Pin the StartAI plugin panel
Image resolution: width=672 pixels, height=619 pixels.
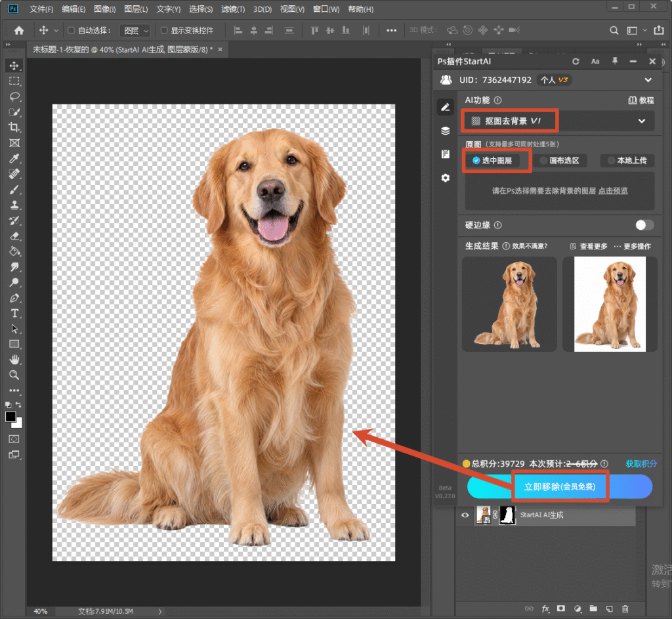[615, 61]
